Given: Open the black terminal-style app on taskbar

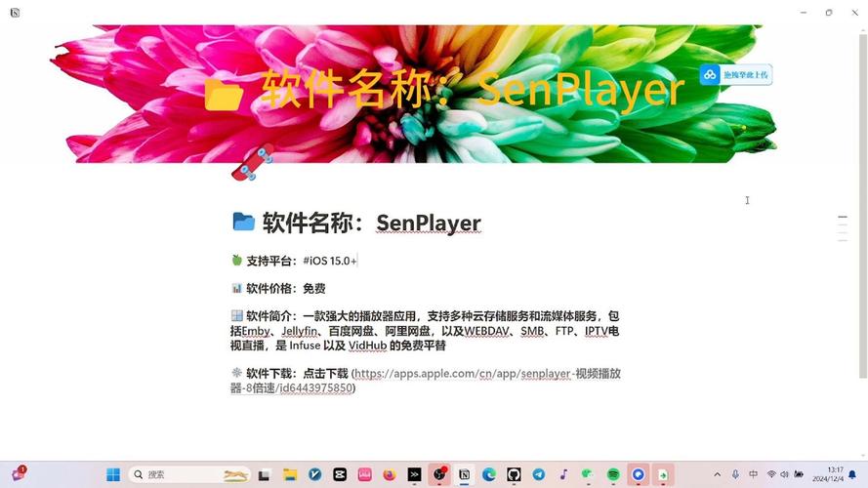Looking at the screenshot, I should point(415,474).
